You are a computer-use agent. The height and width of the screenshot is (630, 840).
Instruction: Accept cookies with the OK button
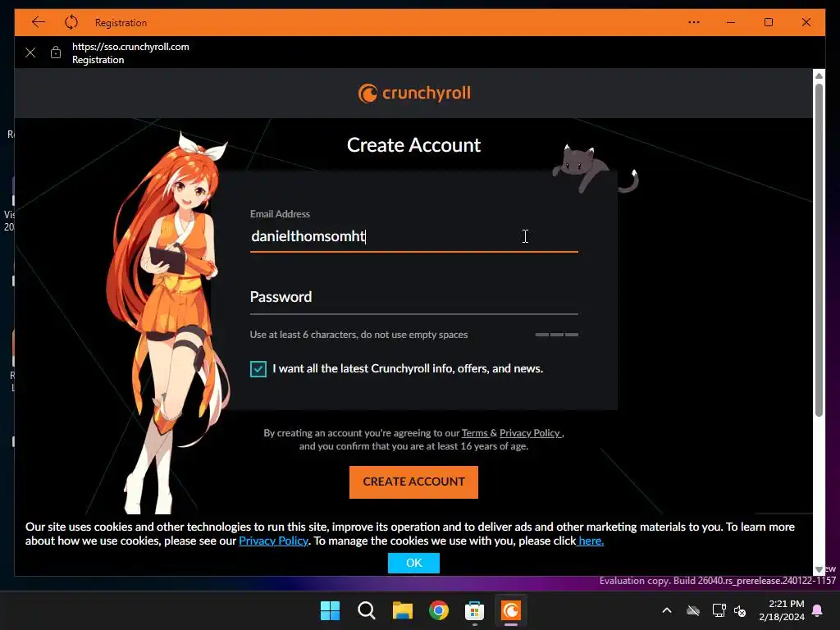413,563
